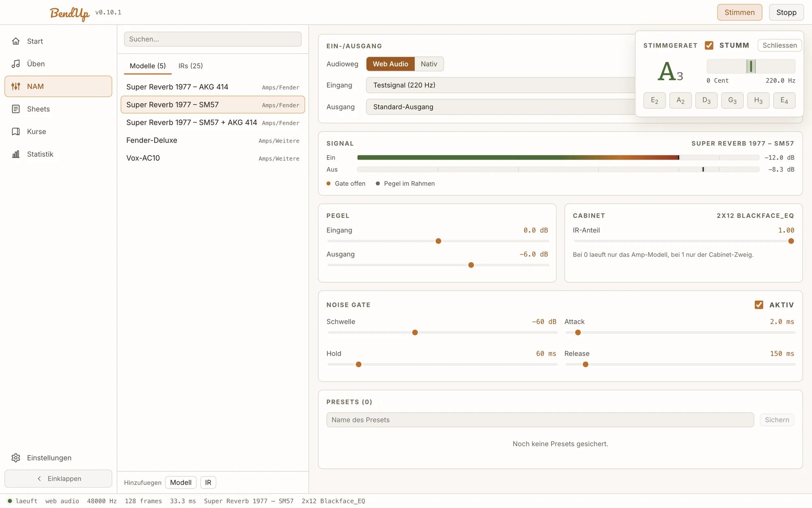Select the A2 tuner note button
The width and height of the screenshot is (812, 508).
[x=680, y=100]
